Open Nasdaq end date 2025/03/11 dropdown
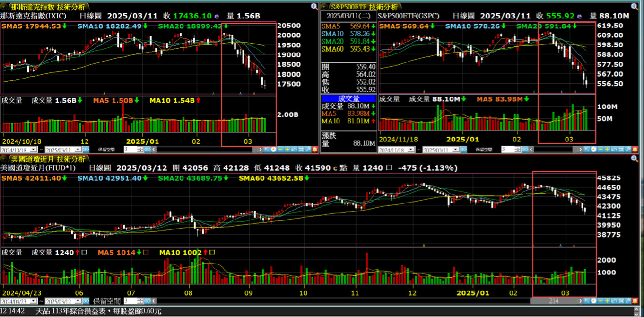The image size is (644, 317). pyautogui.click(x=78, y=150)
